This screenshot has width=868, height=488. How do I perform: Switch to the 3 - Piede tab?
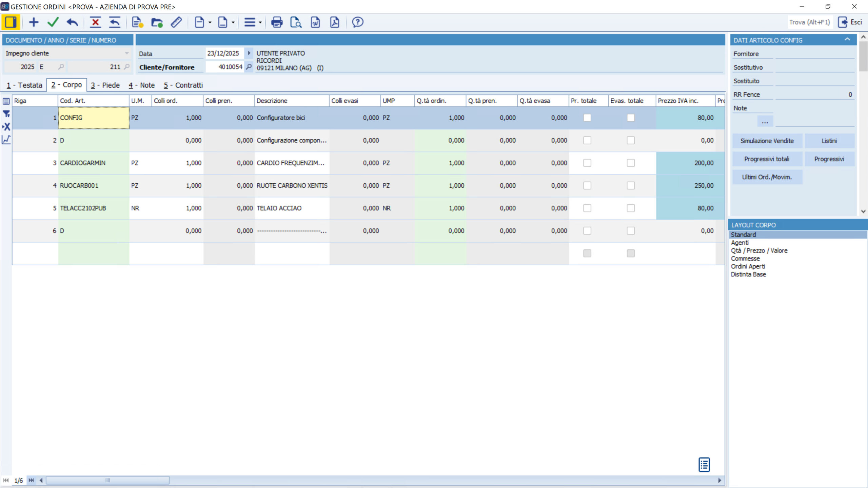(105, 85)
